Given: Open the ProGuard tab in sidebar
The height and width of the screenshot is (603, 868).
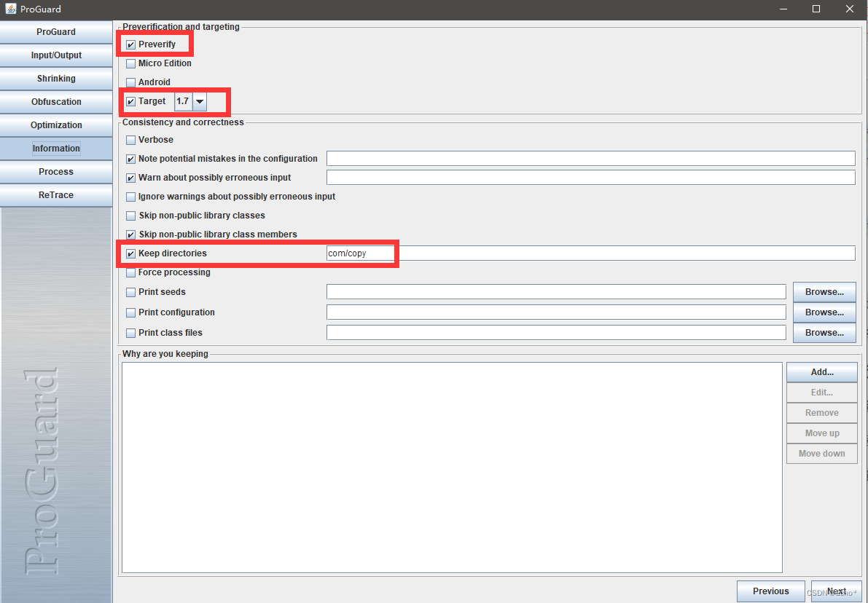Looking at the screenshot, I should coord(56,32).
